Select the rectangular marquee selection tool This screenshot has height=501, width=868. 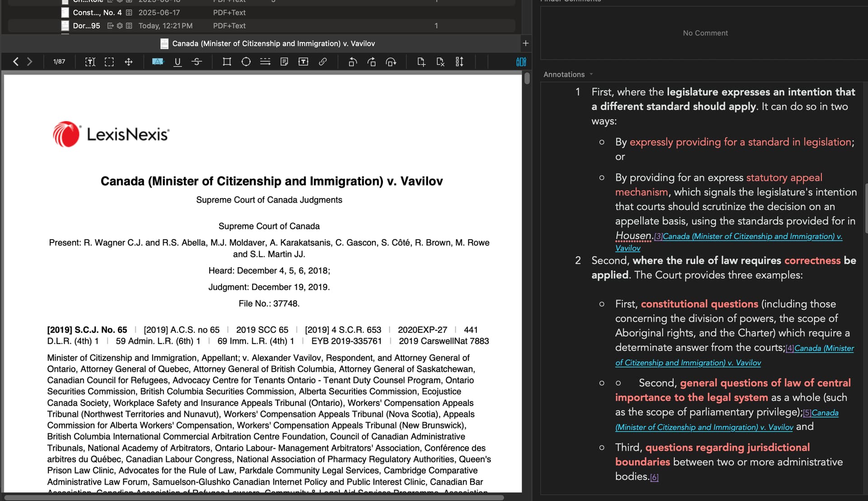point(109,62)
